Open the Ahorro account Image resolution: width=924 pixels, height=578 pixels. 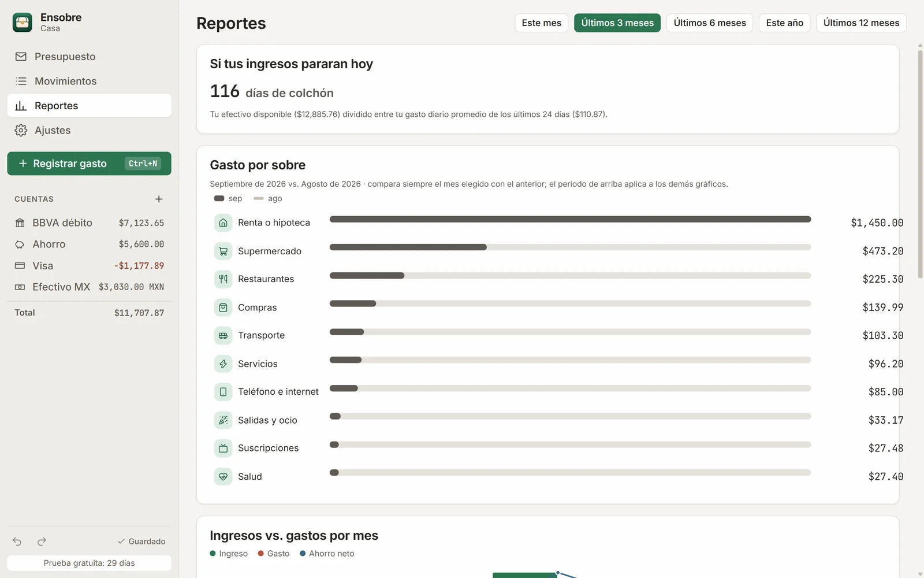click(x=89, y=244)
